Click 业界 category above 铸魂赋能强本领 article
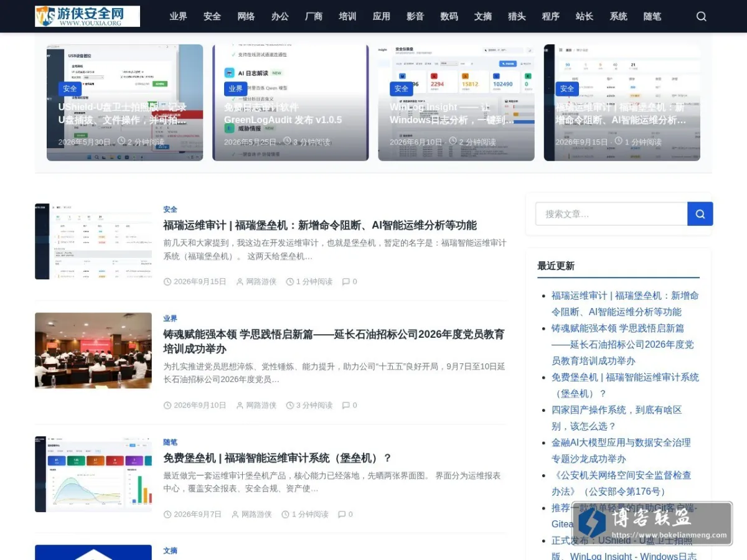Image resolution: width=747 pixels, height=560 pixels. tap(170, 319)
